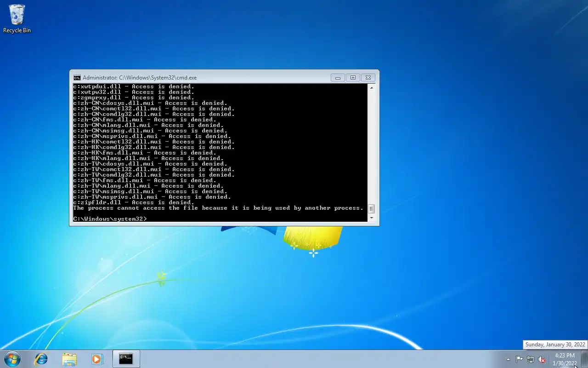The height and width of the screenshot is (368, 588).
Task: Click the 'zh-HK\mlang.dll.mui' line
Action: [148, 158]
